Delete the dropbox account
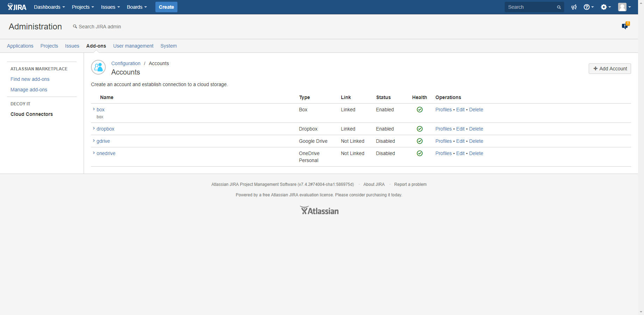 click(476, 129)
